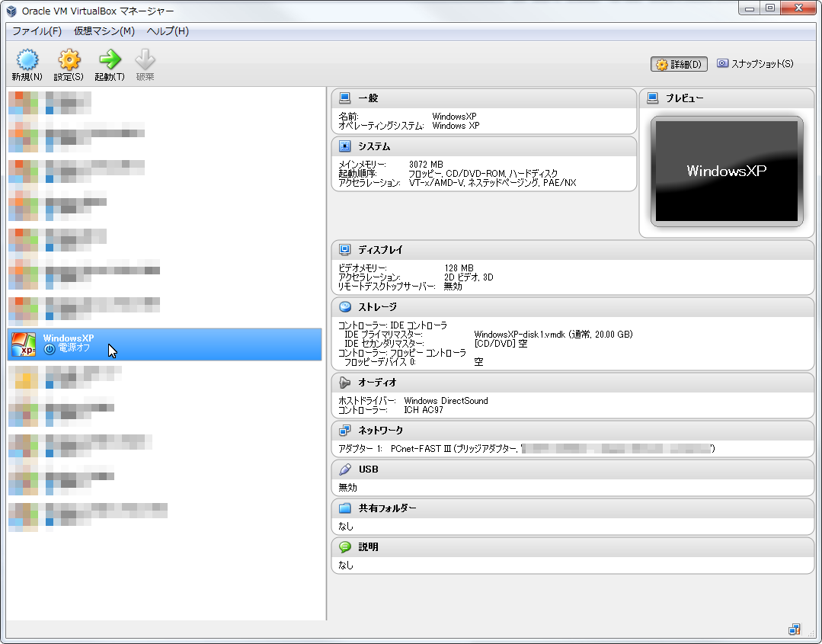Image resolution: width=822 pixels, height=644 pixels.
Task: Open 設定(S) settings gear icon
Action: click(69, 60)
